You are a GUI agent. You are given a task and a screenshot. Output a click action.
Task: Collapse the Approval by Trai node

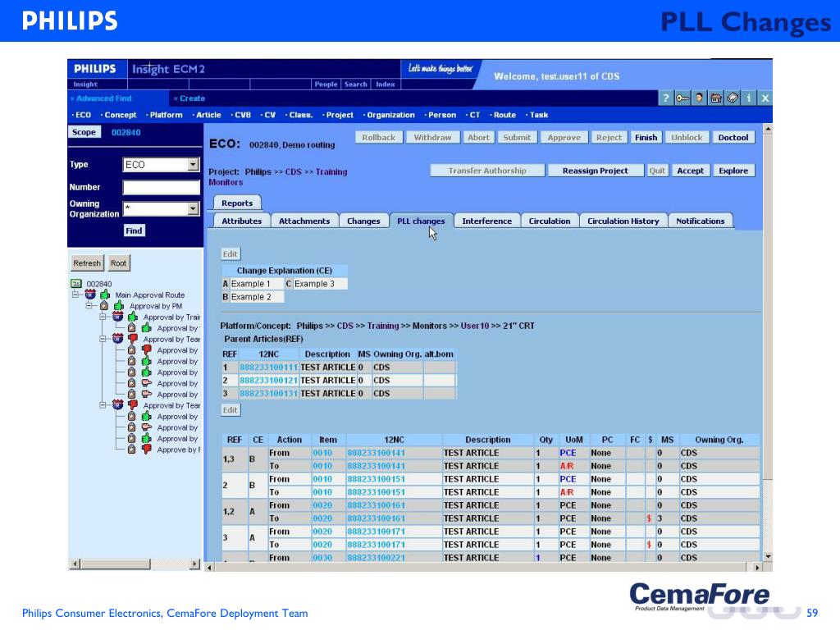tap(103, 317)
